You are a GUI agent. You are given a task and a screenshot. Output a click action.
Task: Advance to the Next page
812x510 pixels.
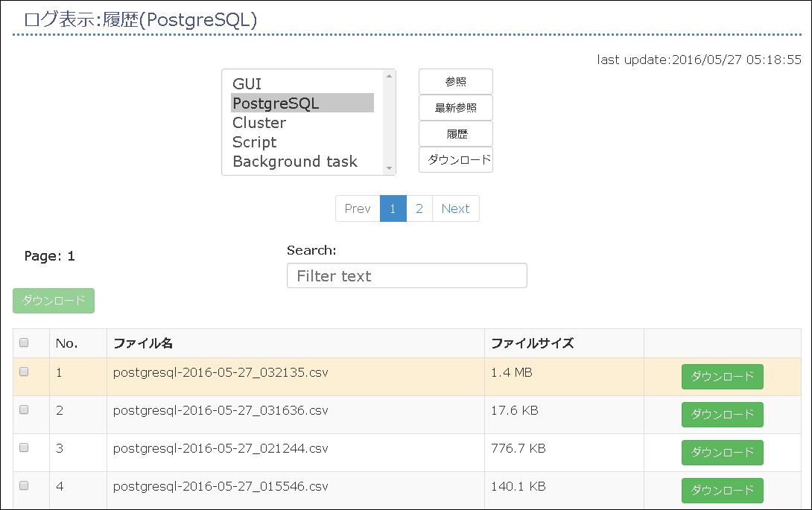pos(456,208)
